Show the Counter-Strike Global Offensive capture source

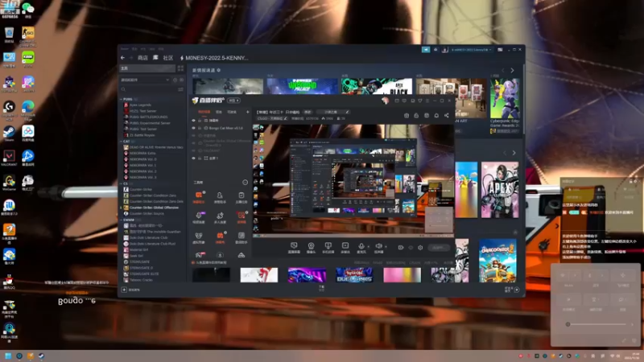tap(193, 143)
